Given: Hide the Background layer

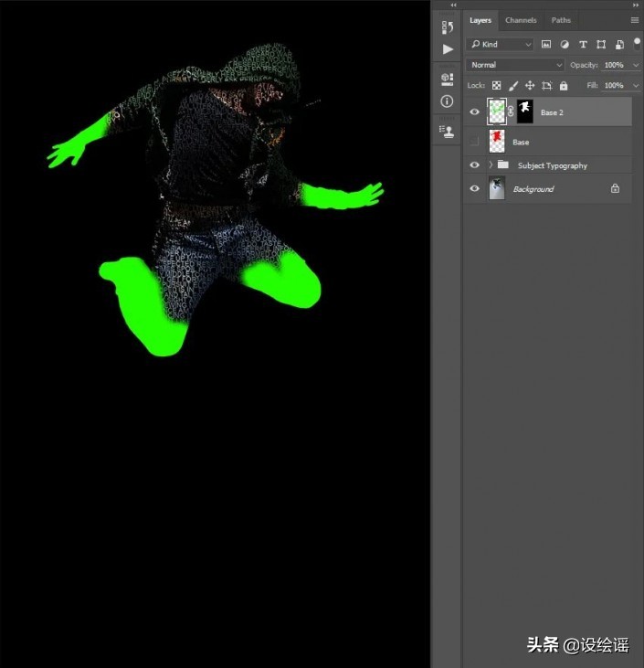Looking at the screenshot, I should pyautogui.click(x=474, y=188).
